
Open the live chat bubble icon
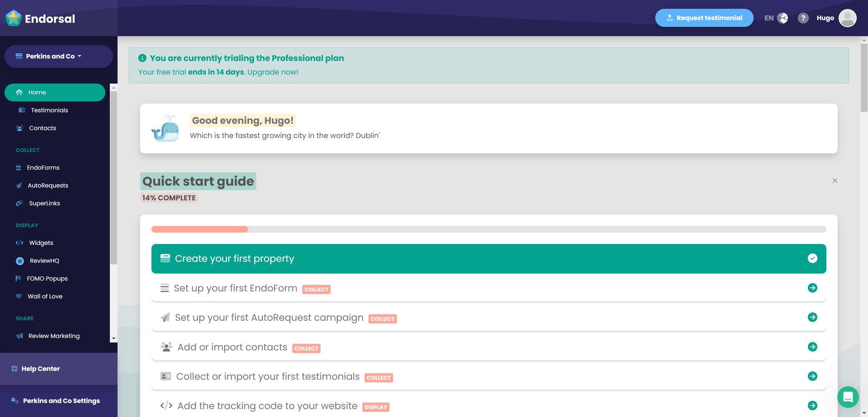tap(848, 397)
